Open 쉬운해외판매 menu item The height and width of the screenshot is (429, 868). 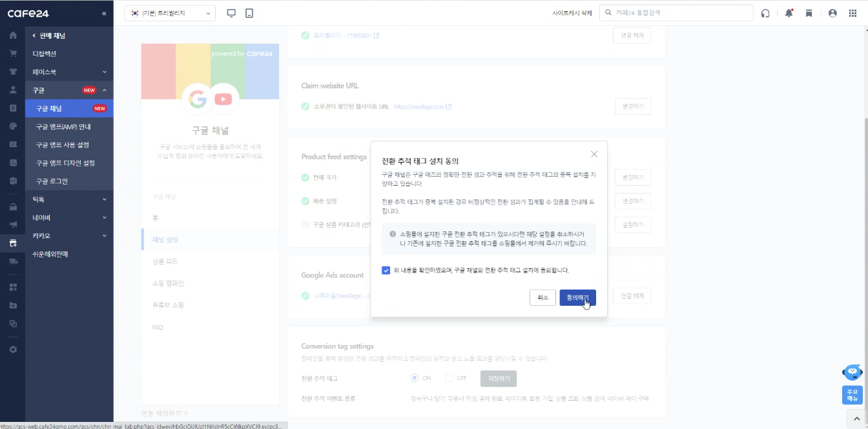point(69,254)
